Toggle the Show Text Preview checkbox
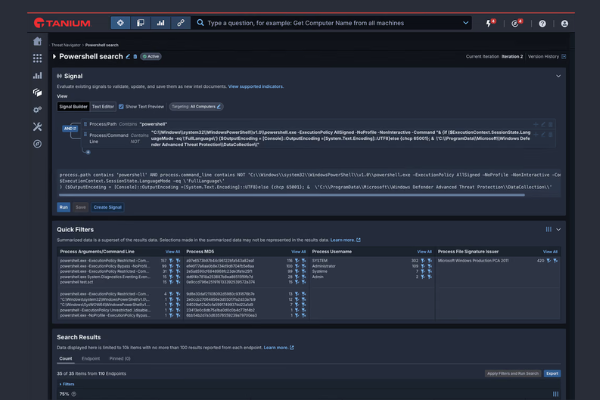 coord(121,107)
